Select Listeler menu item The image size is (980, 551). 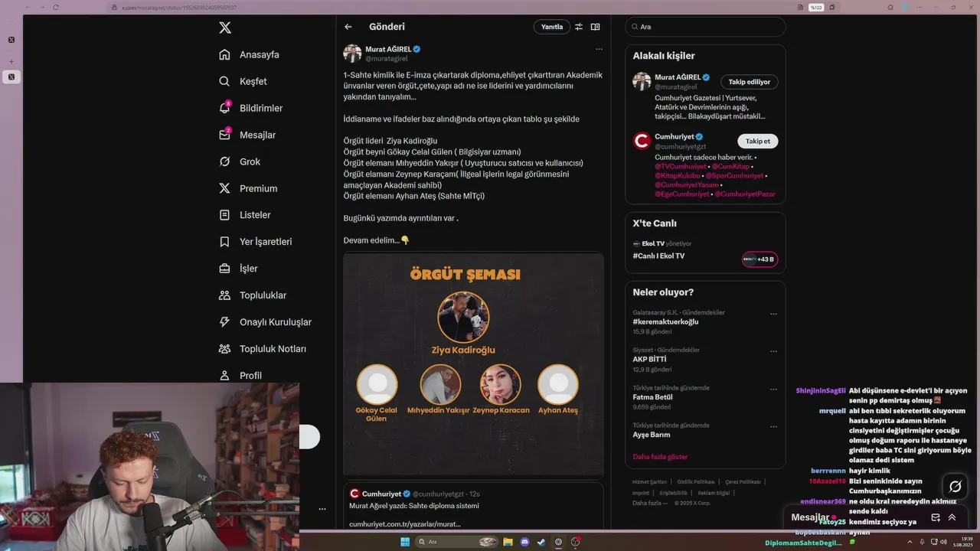tap(255, 215)
